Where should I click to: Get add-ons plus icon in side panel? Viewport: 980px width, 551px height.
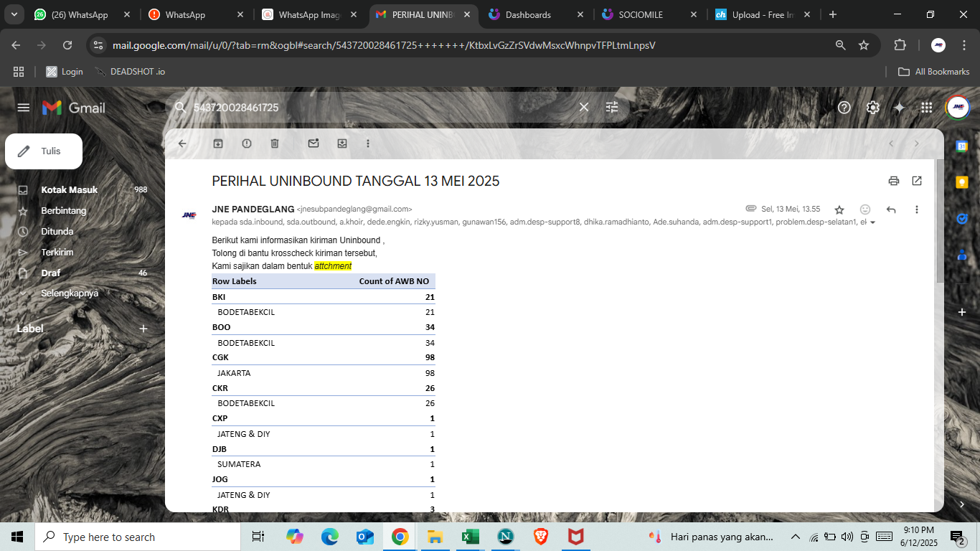tap(962, 312)
